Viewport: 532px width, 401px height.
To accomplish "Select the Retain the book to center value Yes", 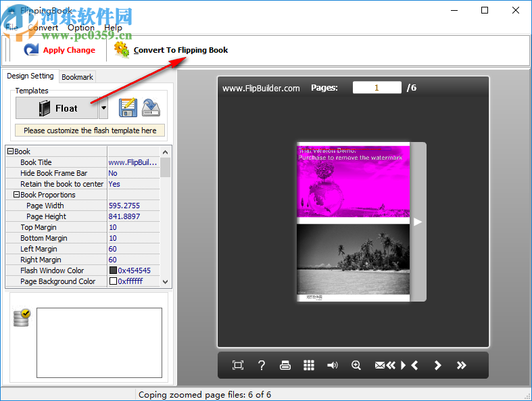I will point(133,184).
